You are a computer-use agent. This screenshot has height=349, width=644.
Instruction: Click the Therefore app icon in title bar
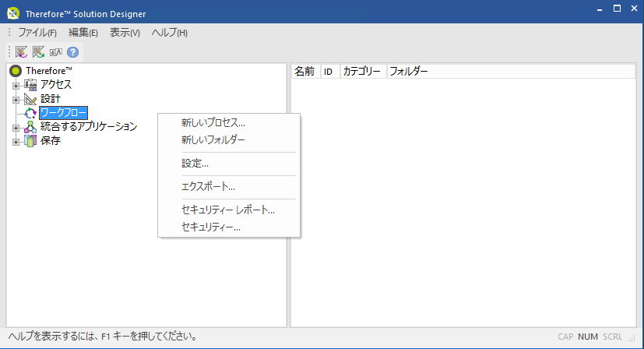[13, 13]
